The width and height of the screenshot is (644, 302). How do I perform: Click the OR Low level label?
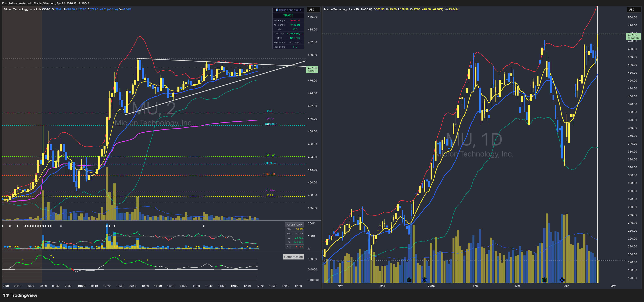[x=270, y=190]
